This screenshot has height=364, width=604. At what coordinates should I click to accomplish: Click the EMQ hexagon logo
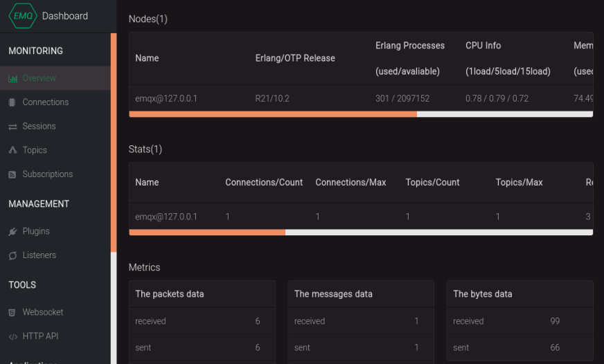coord(23,16)
